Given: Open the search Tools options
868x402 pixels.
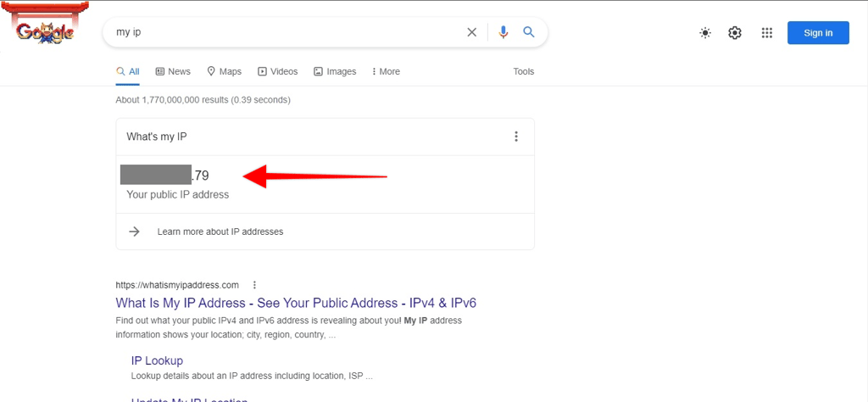Looking at the screenshot, I should tap(523, 71).
